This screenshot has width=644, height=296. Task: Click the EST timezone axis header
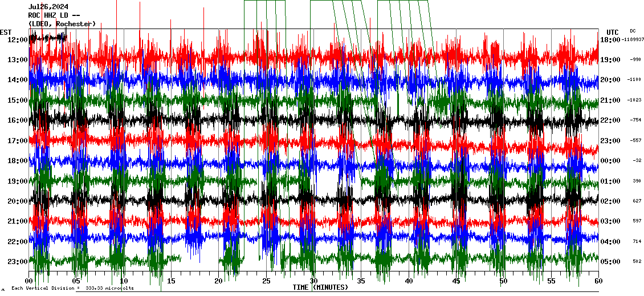pyautogui.click(x=6, y=32)
